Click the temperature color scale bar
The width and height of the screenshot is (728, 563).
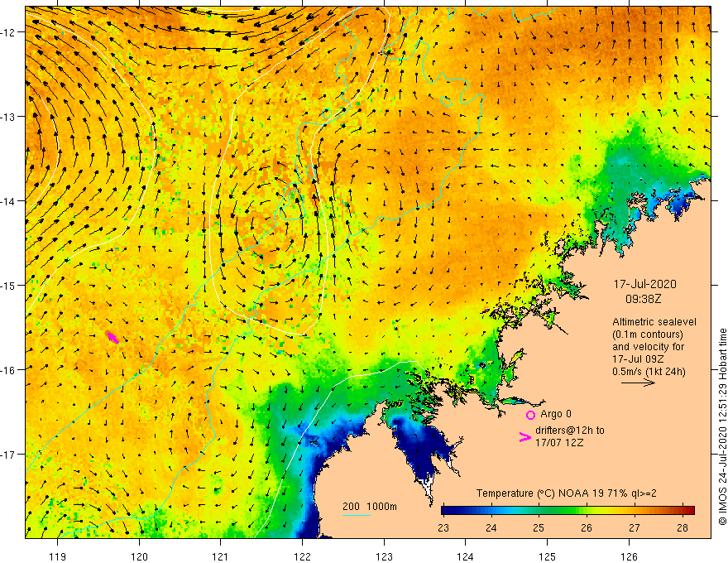coord(568,511)
